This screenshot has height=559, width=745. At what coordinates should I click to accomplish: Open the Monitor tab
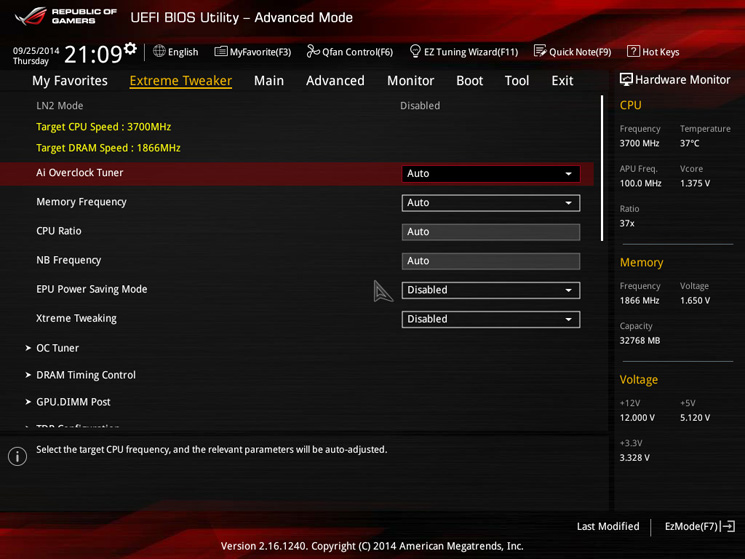click(411, 81)
